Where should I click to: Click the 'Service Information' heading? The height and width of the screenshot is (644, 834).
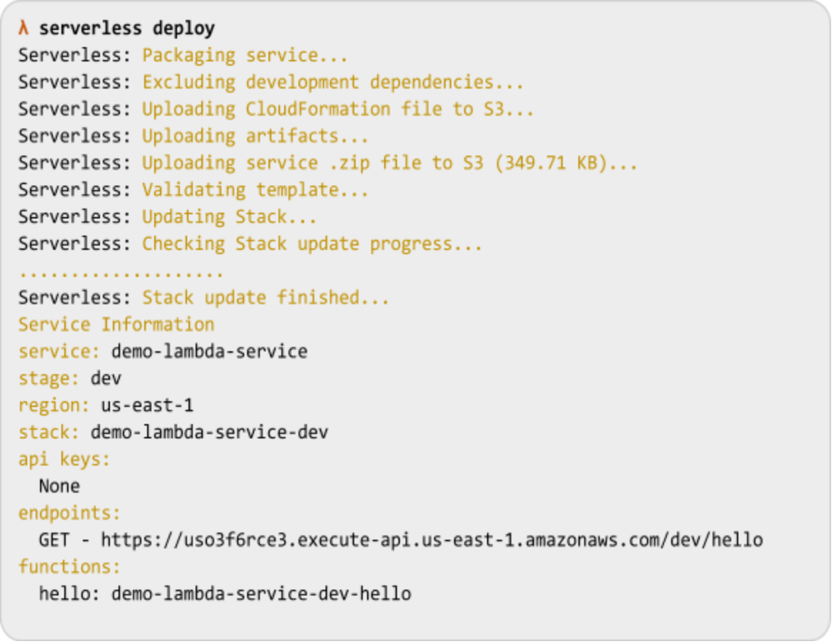[116, 324]
